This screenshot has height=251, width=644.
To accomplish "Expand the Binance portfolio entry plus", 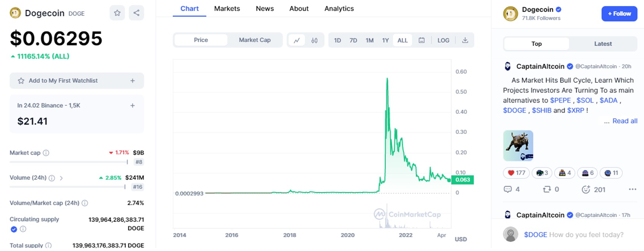I will pos(132,106).
